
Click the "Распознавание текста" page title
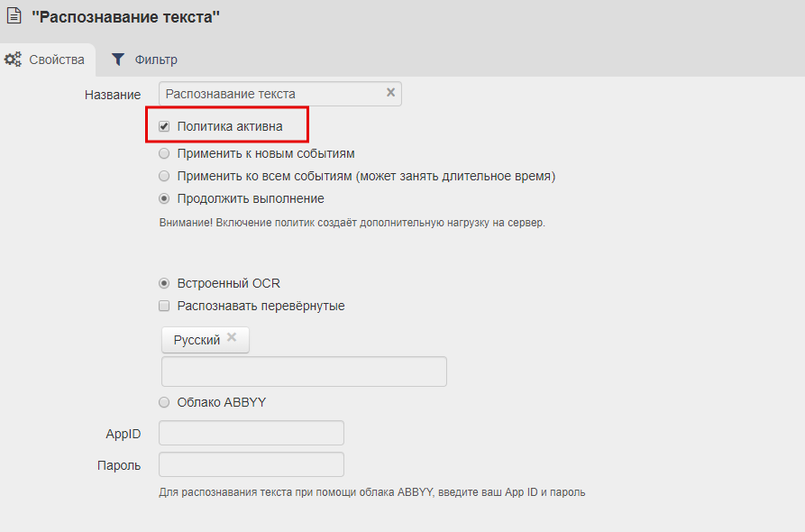pos(125,16)
